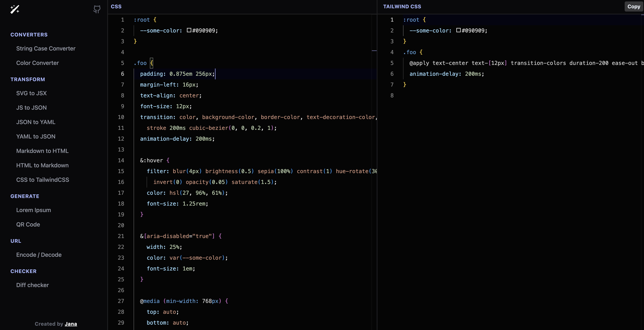Image resolution: width=644 pixels, height=330 pixels.
Task: Open String Case Converter
Action: point(46,49)
